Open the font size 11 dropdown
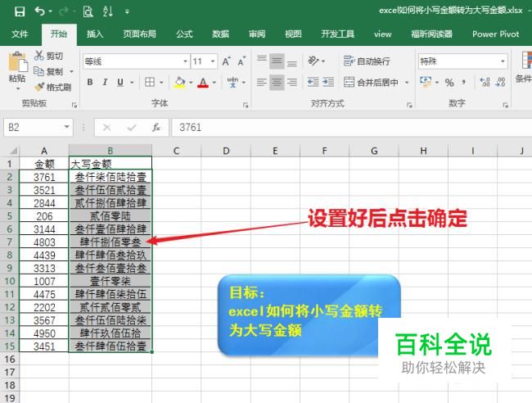This screenshot has width=532, height=403. pos(213,61)
